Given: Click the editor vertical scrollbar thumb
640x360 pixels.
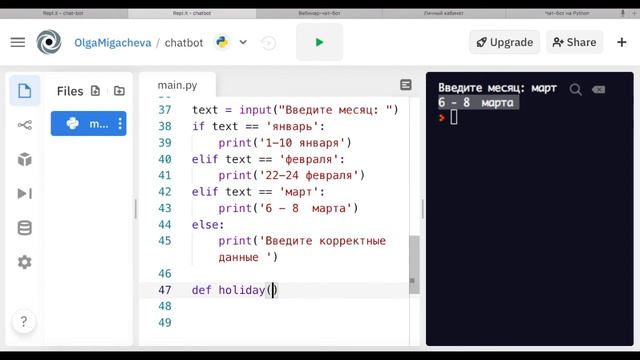Looking at the screenshot, I should 414,265.
